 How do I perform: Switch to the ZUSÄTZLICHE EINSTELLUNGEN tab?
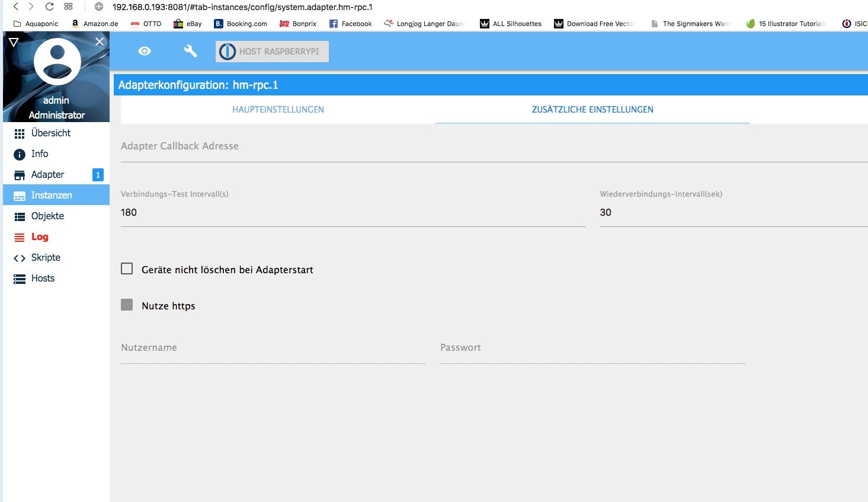[x=592, y=110]
